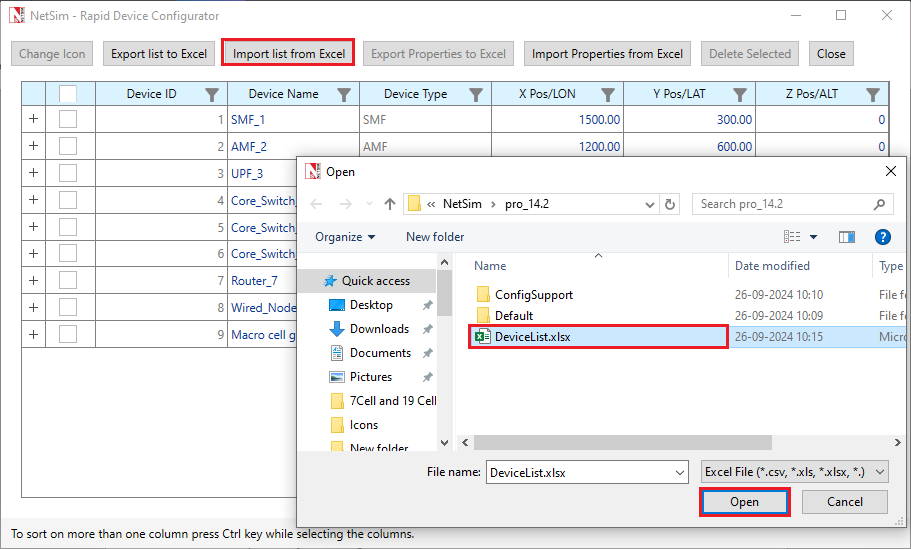
Task: Expand device ID 6 row with plus
Action: [x=34, y=253]
